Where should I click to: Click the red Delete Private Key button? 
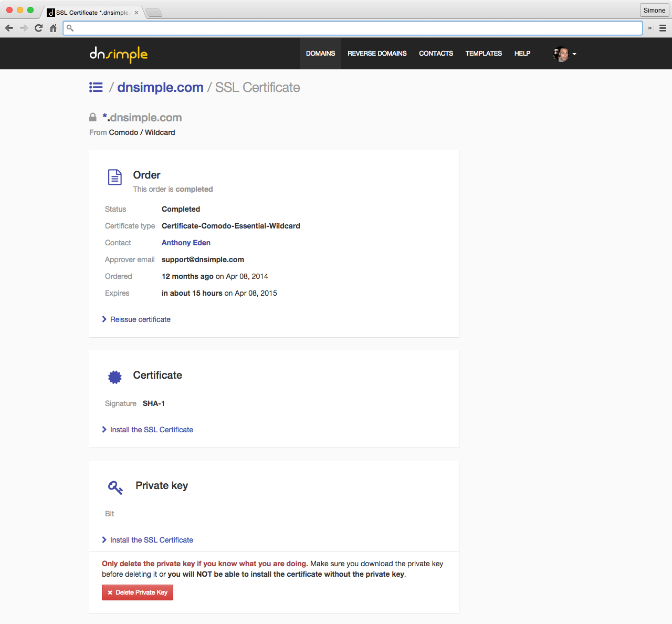138,592
